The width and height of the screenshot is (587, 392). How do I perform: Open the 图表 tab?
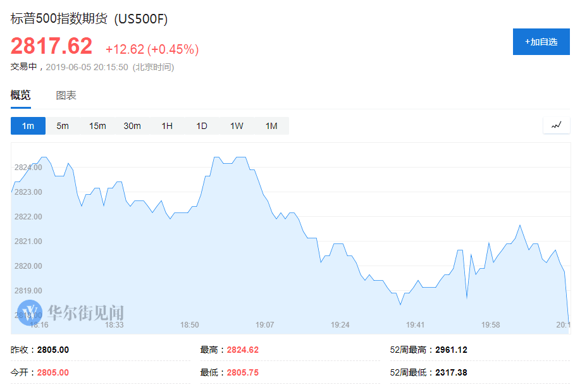pyautogui.click(x=66, y=95)
